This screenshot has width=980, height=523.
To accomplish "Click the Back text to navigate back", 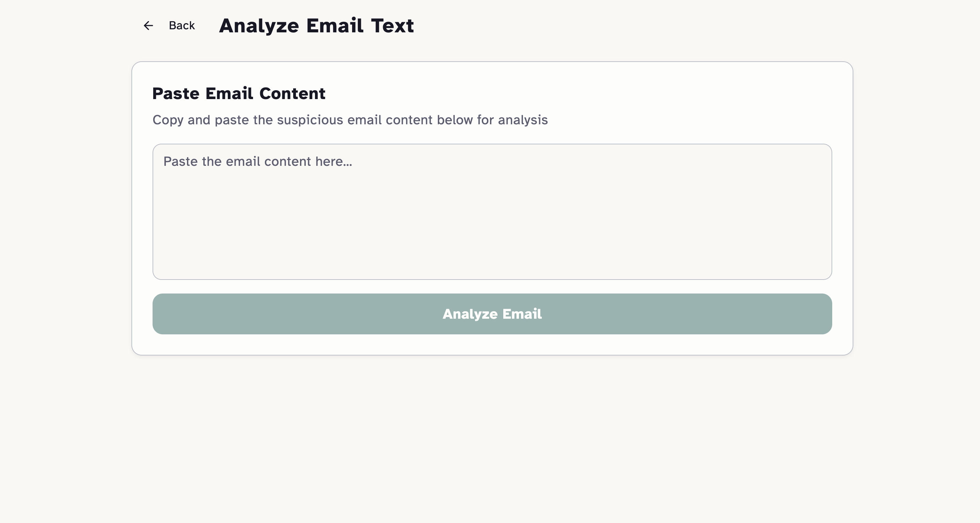I will (x=181, y=26).
